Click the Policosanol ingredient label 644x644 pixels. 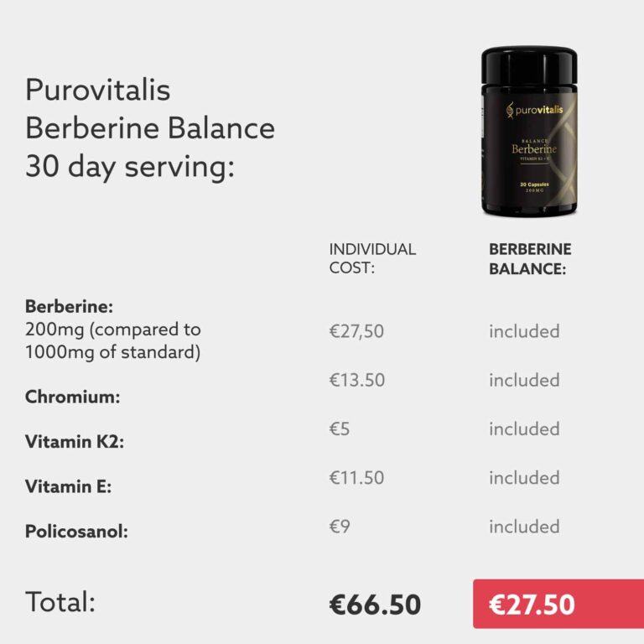(x=76, y=531)
